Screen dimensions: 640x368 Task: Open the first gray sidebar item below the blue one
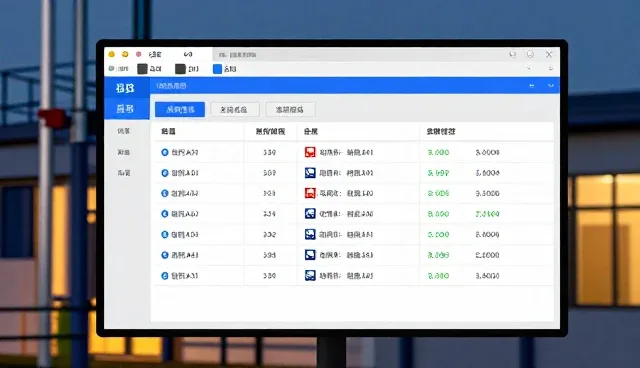124,131
